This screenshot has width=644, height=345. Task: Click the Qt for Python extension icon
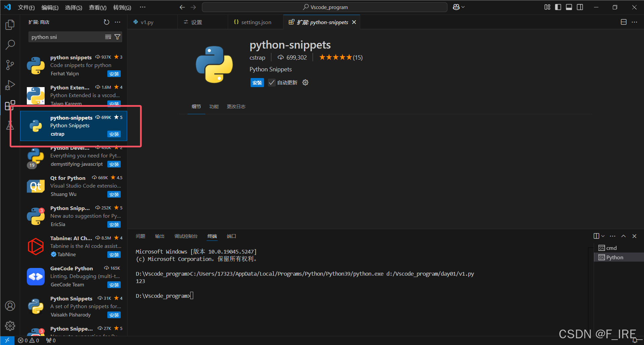coord(36,186)
